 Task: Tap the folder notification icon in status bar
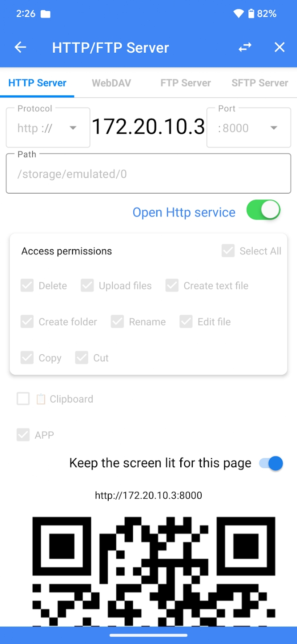[45, 14]
